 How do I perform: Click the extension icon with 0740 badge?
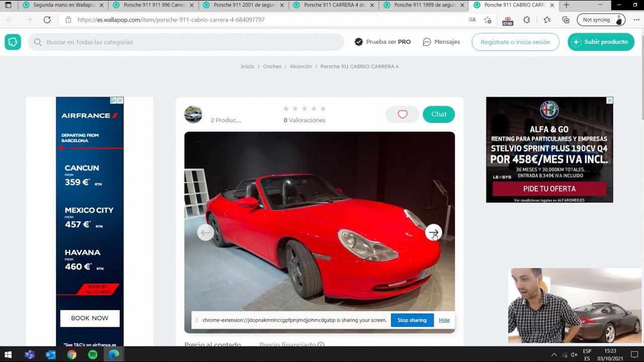(x=508, y=20)
